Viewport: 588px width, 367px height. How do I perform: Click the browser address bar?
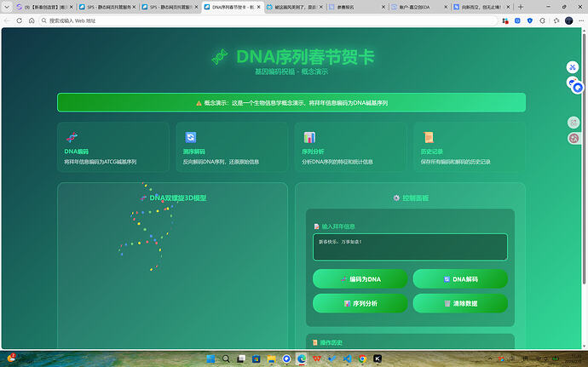(x=268, y=20)
